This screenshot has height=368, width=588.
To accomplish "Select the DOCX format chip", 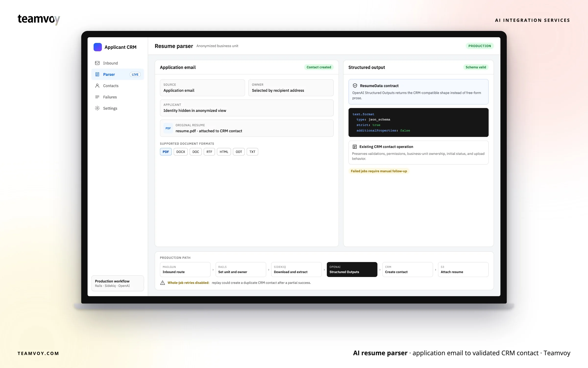I will pyautogui.click(x=181, y=152).
